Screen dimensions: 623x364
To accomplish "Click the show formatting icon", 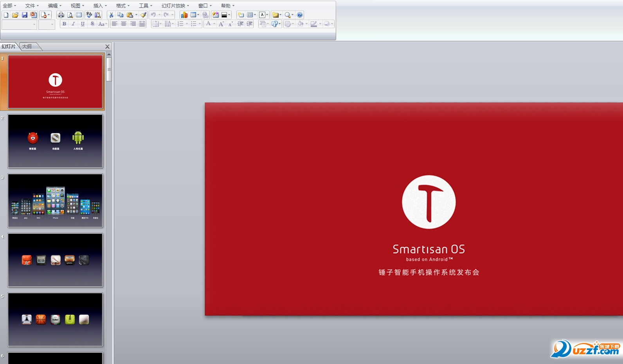I will click(x=215, y=15).
